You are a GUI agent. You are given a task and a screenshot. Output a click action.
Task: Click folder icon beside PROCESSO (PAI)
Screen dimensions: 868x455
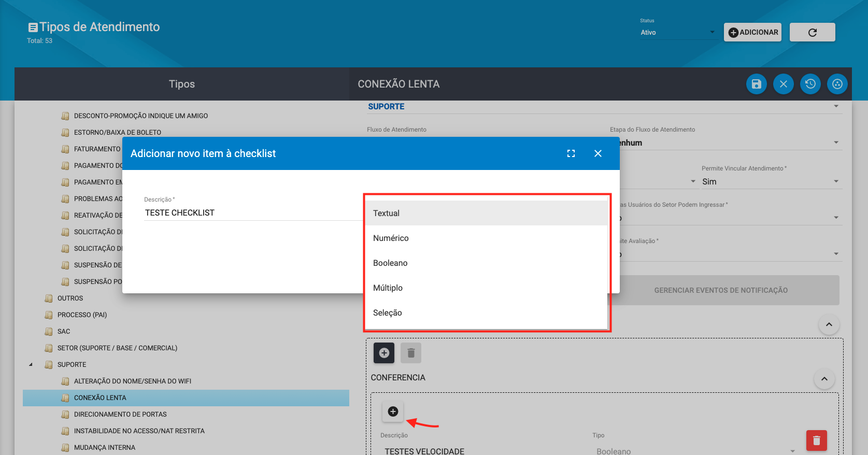pyautogui.click(x=49, y=315)
